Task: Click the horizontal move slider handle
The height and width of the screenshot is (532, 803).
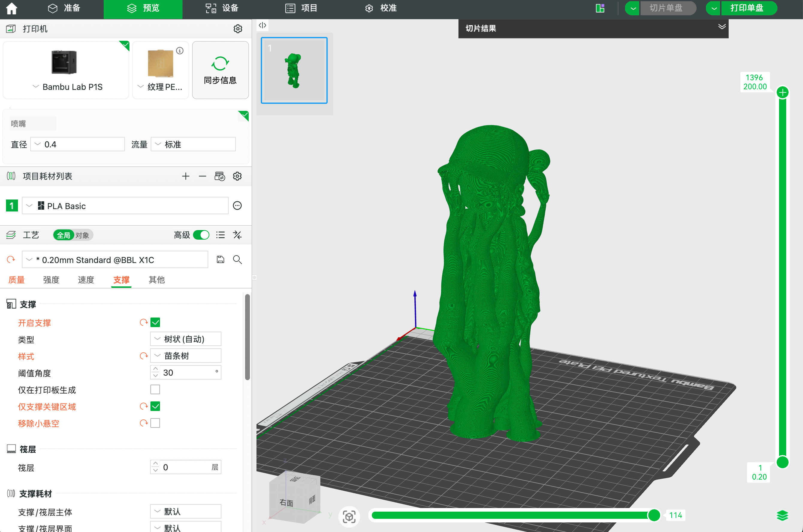Action: [x=654, y=515]
